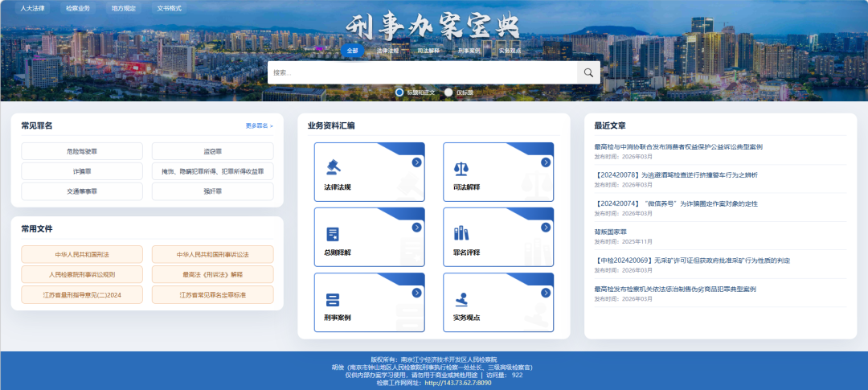Select the 仅标题 radio option
The height and width of the screenshot is (390, 868).
coord(448,92)
